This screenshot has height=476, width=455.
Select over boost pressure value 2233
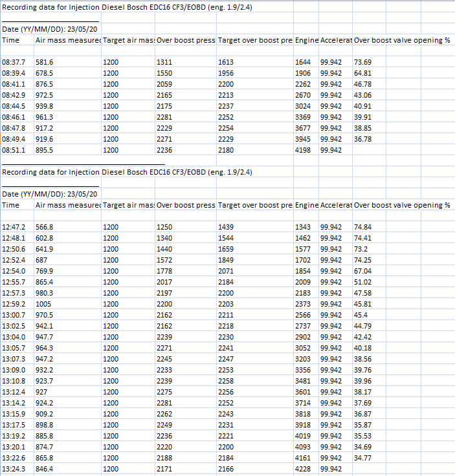(164, 370)
